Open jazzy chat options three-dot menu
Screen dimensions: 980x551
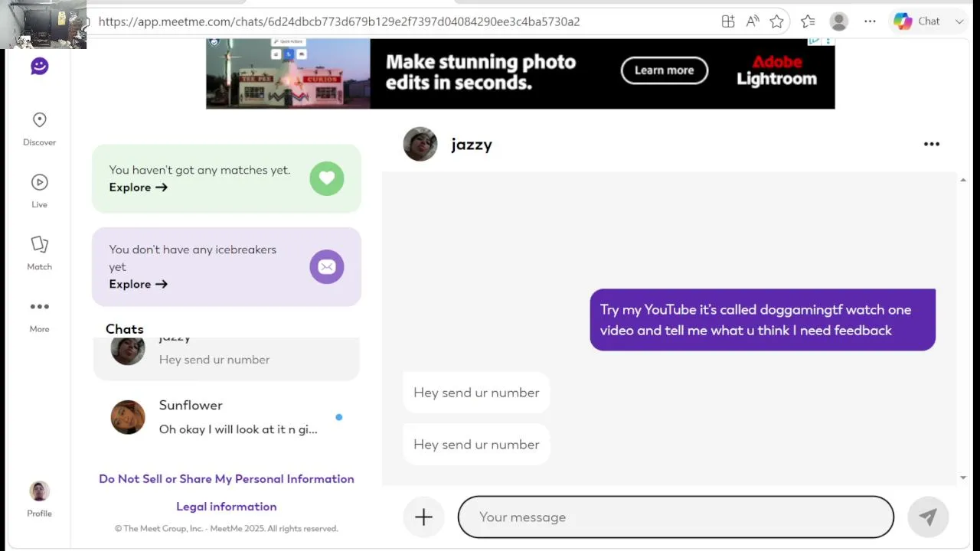tap(931, 144)
